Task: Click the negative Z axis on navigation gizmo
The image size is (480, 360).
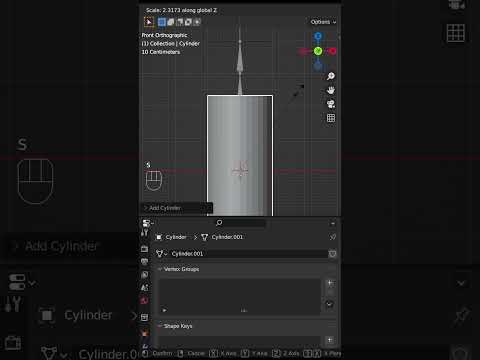Action: tap(318, 66)
